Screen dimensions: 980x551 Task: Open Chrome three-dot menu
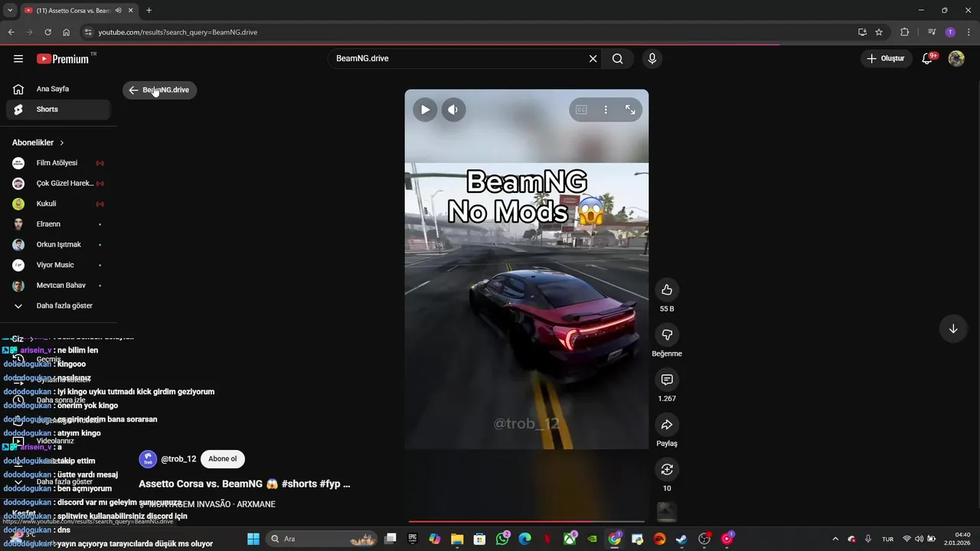coord(969,32)
